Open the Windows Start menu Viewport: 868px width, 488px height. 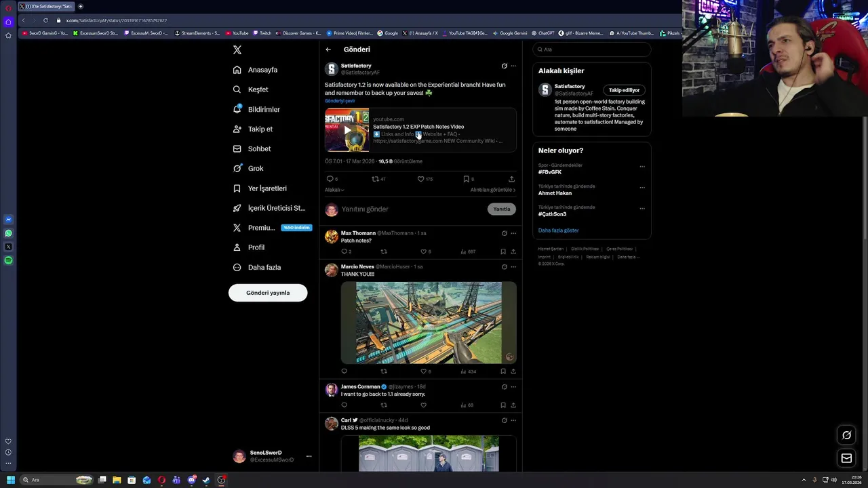point(10,480)
